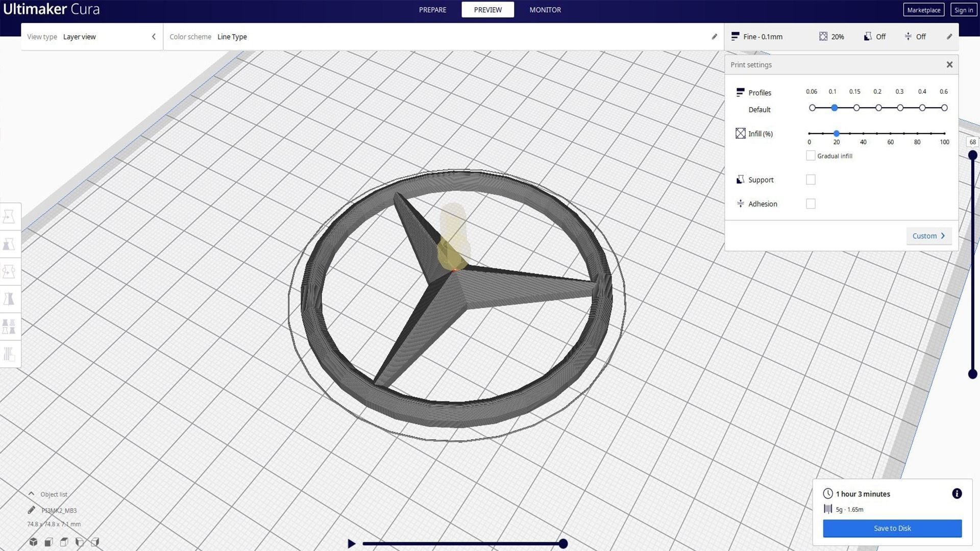Switch to front view cube icon

(x=48, y=542)
